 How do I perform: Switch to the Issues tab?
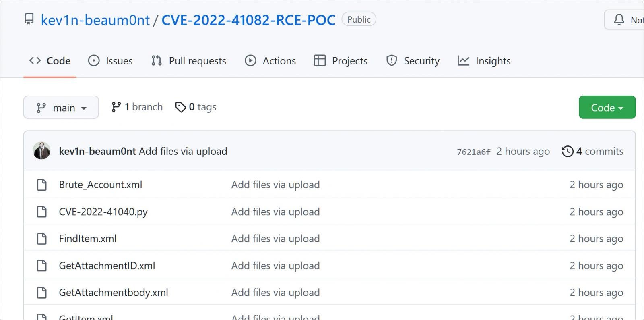(111, 61)
